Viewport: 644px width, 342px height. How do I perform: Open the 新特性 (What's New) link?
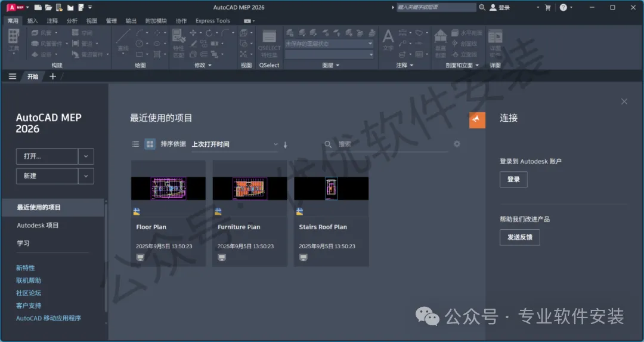(x=26, y=268)
